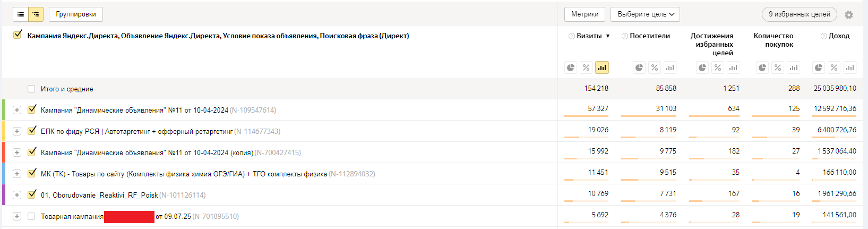Select the tree (hierarchical) view icon
868x229 pixels.
[x=36, y=14]
